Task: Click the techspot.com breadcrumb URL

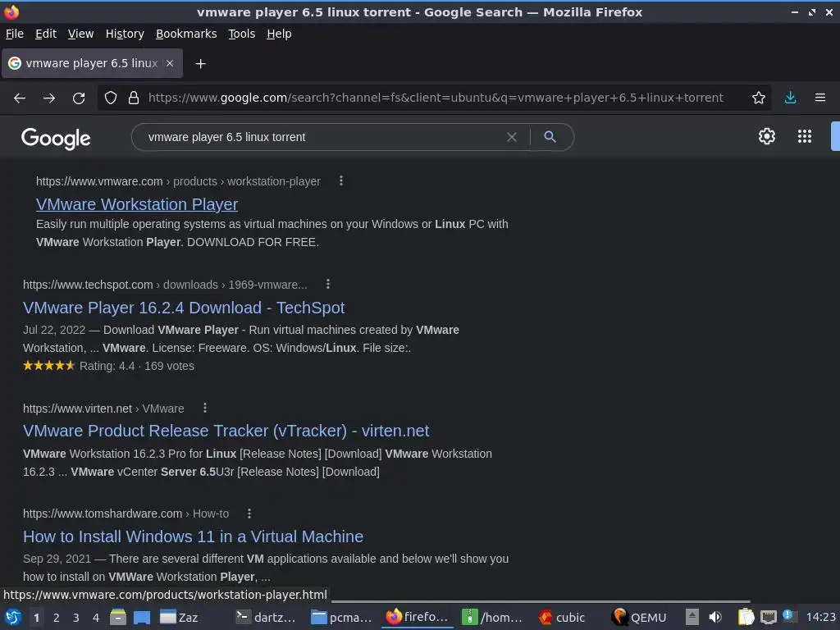Action: [x=165, y=285]
